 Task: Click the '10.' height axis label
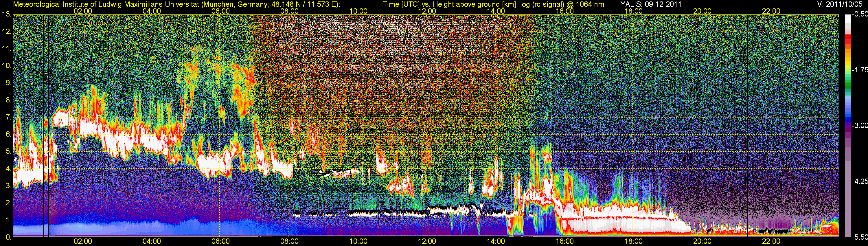[x=6, y=66]
